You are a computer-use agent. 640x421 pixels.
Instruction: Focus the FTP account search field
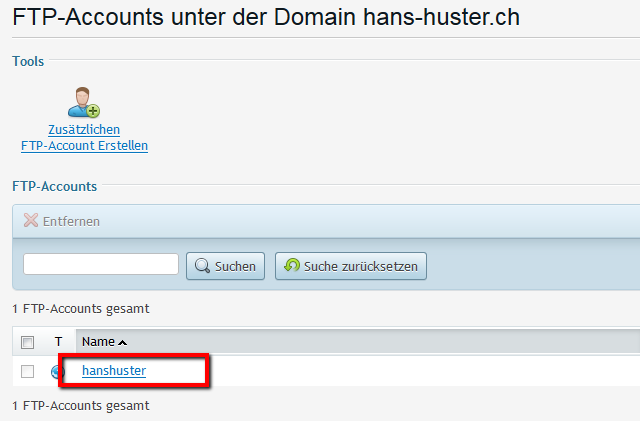(x=100, y=265)
